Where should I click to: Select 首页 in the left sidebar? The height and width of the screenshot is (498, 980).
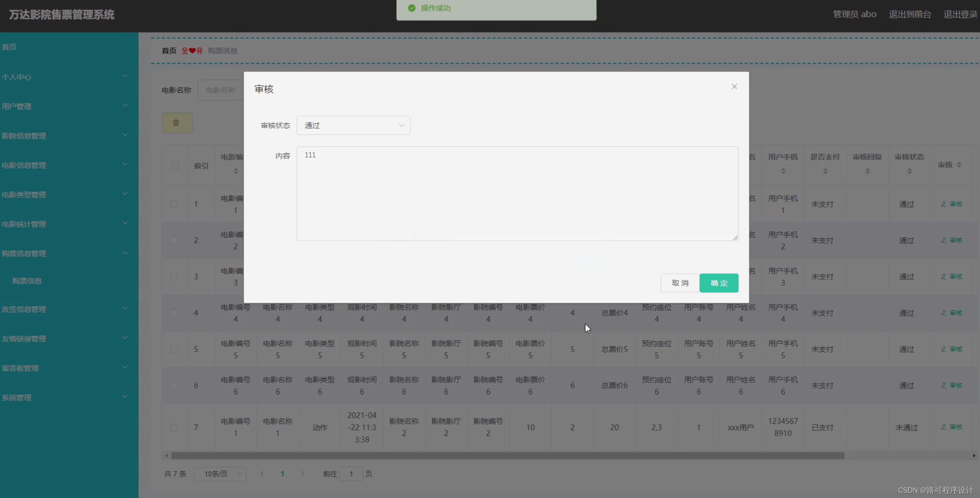pyautogui.click(x=9, y=47)
